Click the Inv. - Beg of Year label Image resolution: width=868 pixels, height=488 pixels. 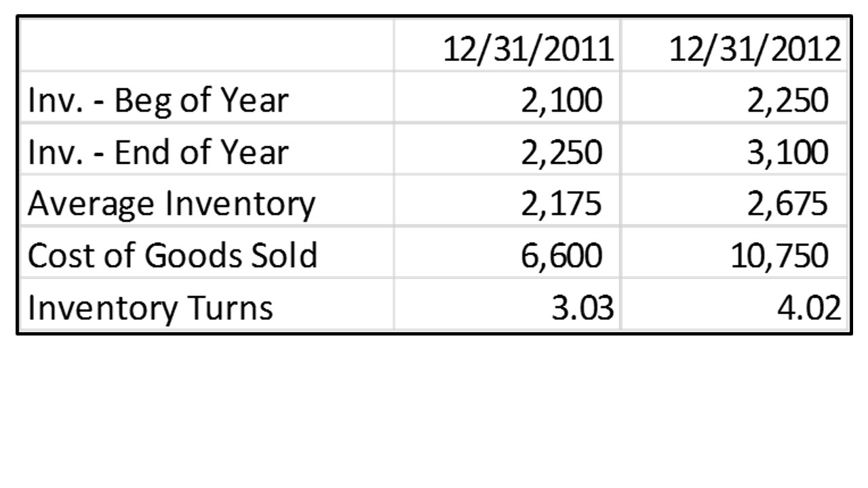tap(159, 101)
